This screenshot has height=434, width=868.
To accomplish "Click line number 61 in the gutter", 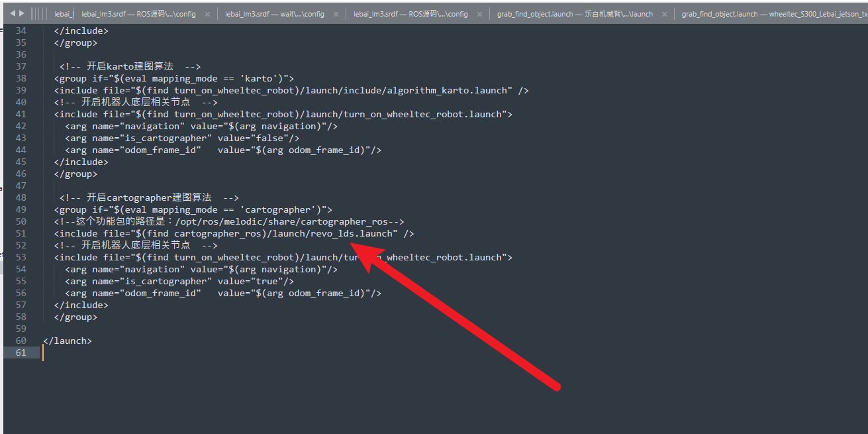I will [21, 353].
